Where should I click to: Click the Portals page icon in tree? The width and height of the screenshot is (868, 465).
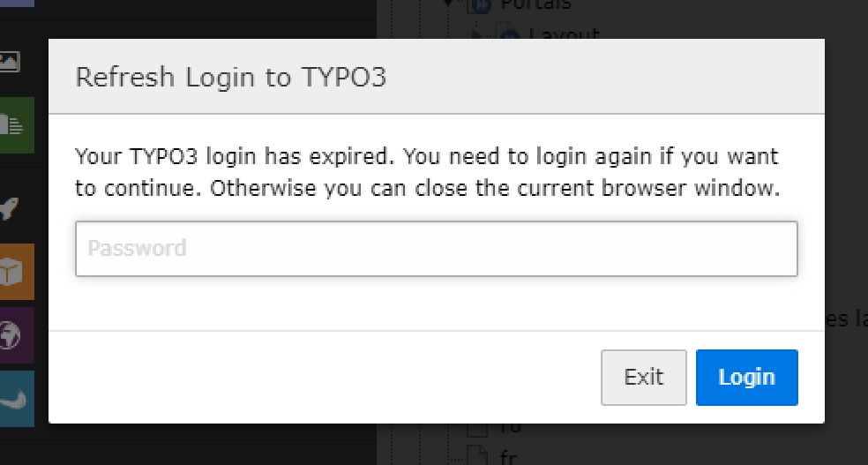(480, 5)
